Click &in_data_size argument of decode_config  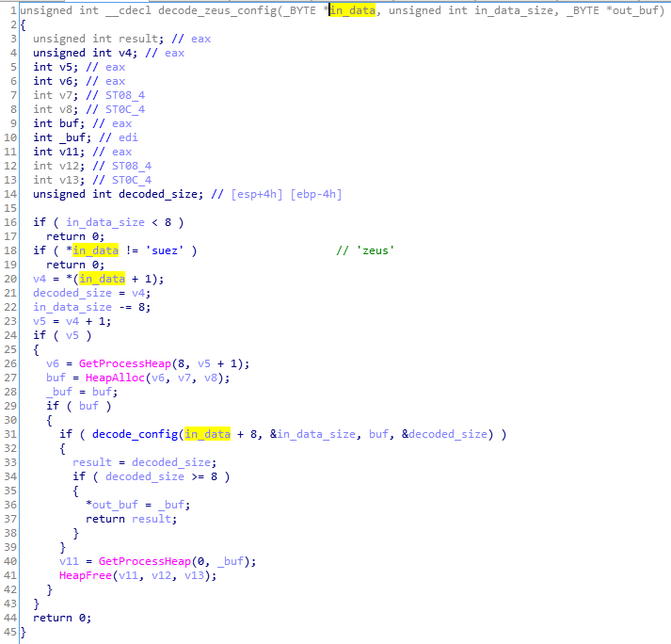312,435
